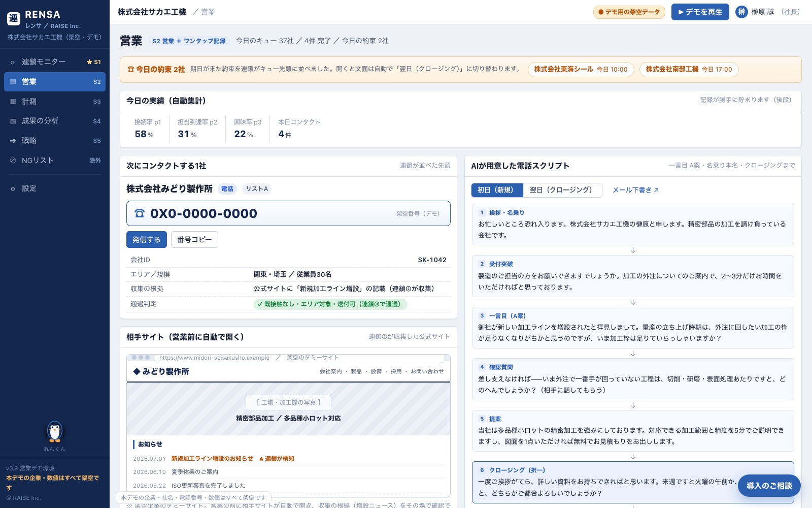This screenshot has height=508, width=812.
Task: Click the みどり製作所 site logo
Action: 161,372
